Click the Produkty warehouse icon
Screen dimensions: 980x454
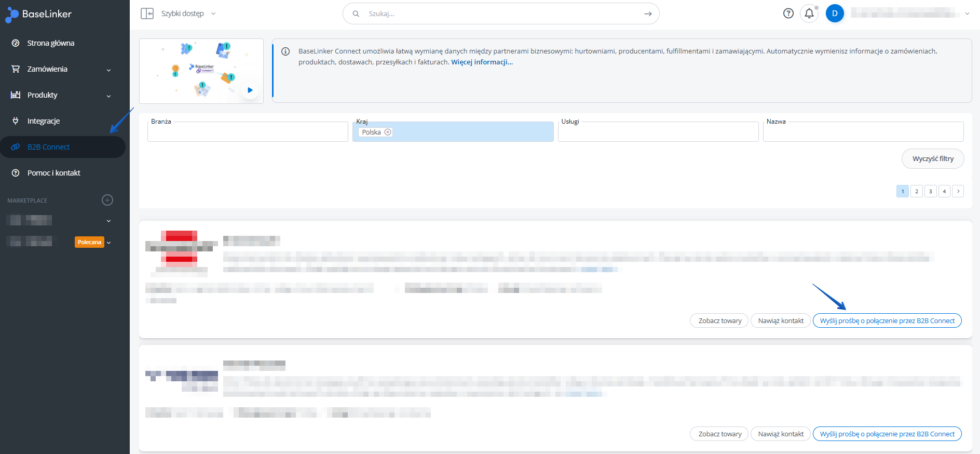[x=16, y=95]
